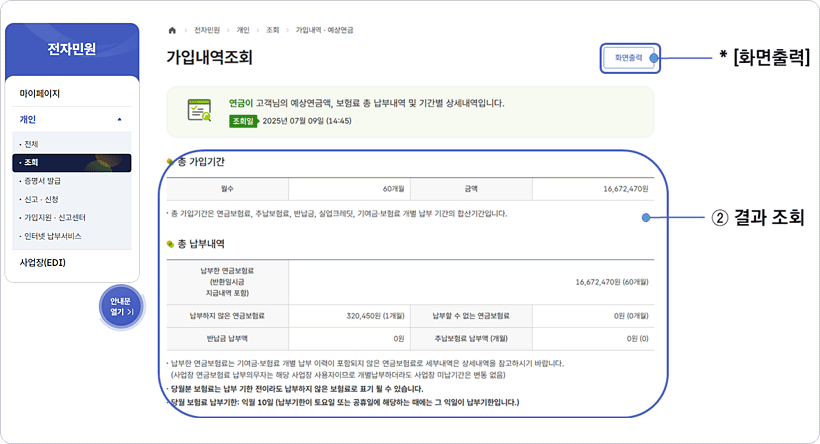Click the 총 납부내역 section heading
The height and width of the screenshot is (444, 820).
[201, 244]
